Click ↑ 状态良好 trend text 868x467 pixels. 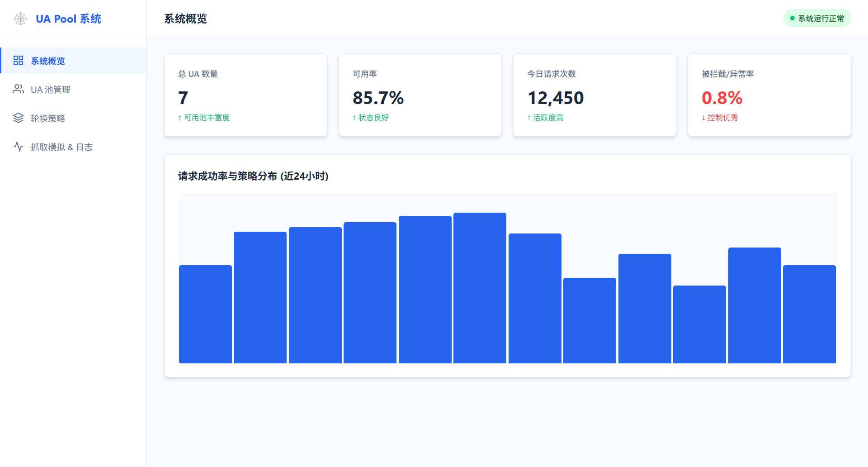pyautogui.click(x=371, y=118)
